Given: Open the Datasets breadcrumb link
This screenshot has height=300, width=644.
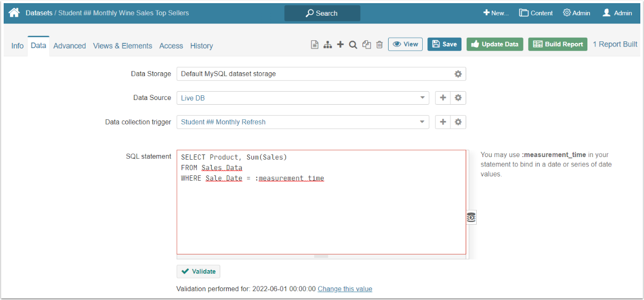Looking at the screenshot, I should pyautogui.click(x=39, y=13).
